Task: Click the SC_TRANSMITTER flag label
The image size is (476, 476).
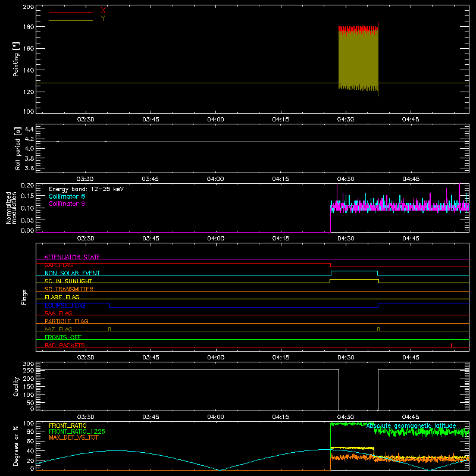Action: click(69, 289)
